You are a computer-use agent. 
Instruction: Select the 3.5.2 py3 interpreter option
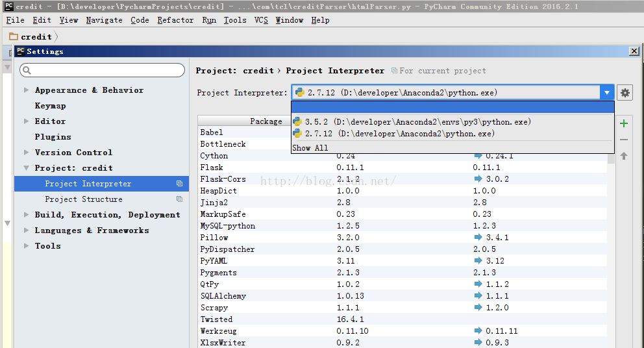[x=452, y=122]
